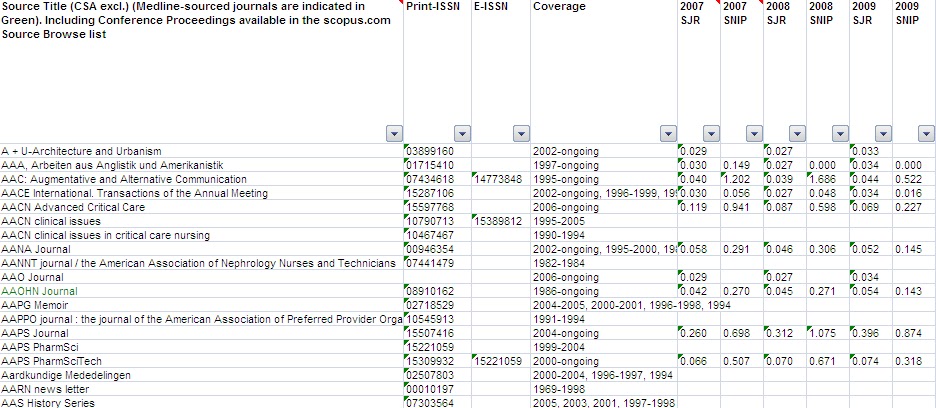This screenshot has height=408, width=936.
Task: Click the AARN news letter cell
Action: [202, 389]
